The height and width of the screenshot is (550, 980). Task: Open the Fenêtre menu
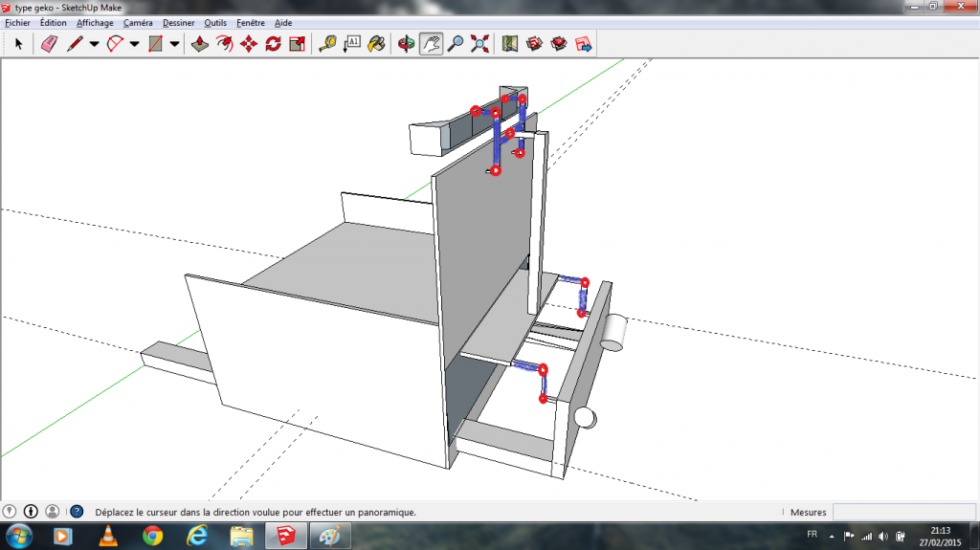pos(252,22)
